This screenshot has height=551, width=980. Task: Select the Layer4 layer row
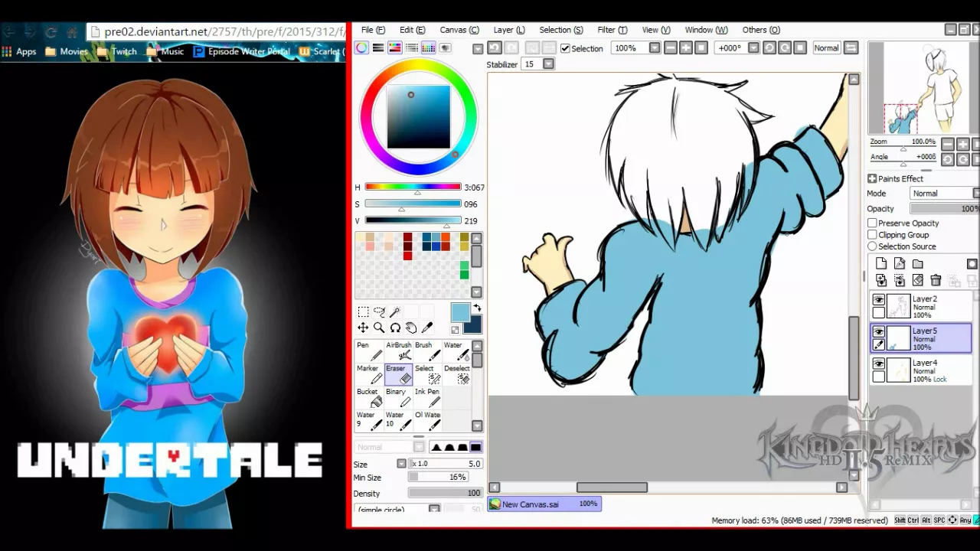(922, 370)
